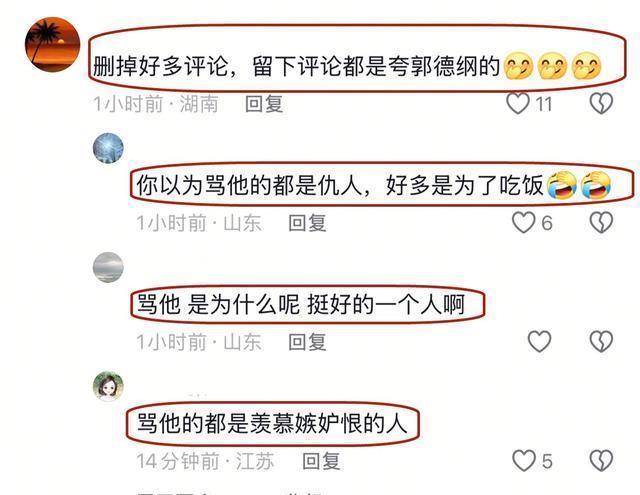
Task: Dislike the comment 挺好的一个人啊
Action: coord(602,341)
